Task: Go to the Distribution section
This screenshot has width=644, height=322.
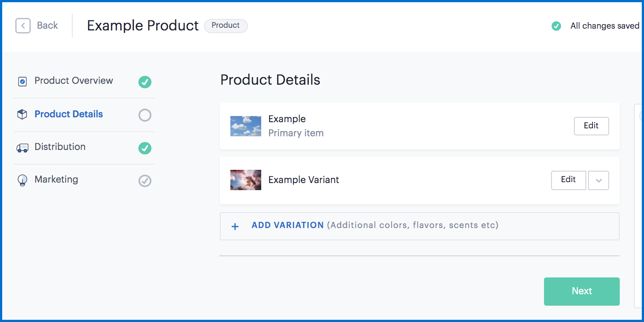Action: click(x=60, y=147)
